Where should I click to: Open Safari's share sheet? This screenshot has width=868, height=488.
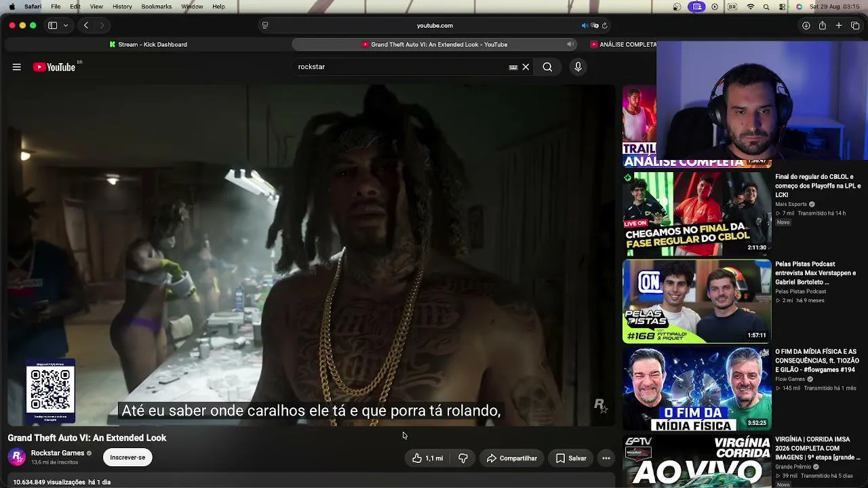[822, 26]
